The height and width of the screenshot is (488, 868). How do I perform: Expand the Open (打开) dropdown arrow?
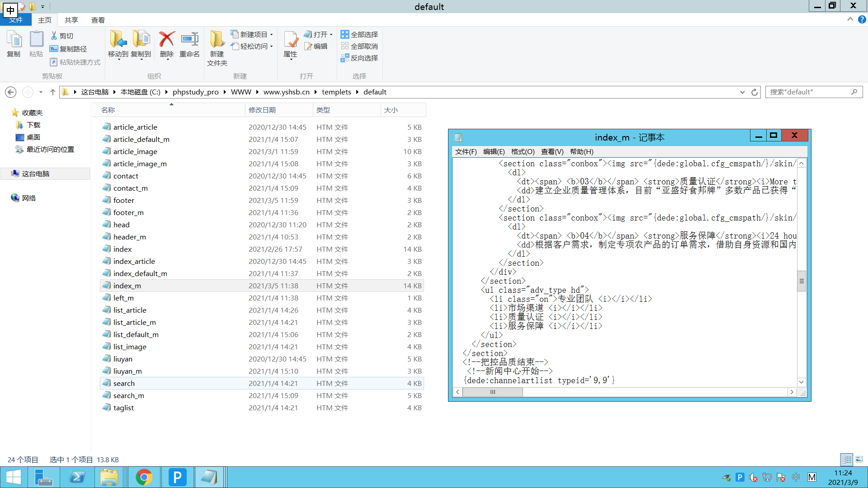click(331, 34)
